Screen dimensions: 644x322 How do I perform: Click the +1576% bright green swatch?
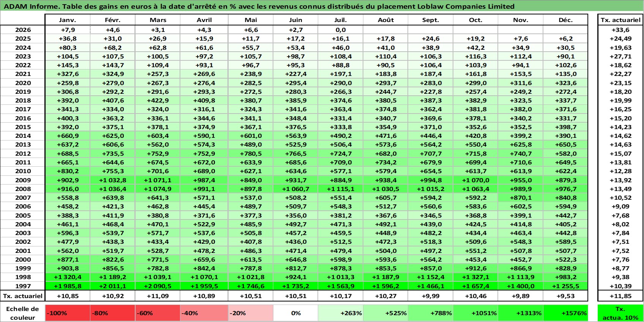pyautogui.click(x=565, y=313)
